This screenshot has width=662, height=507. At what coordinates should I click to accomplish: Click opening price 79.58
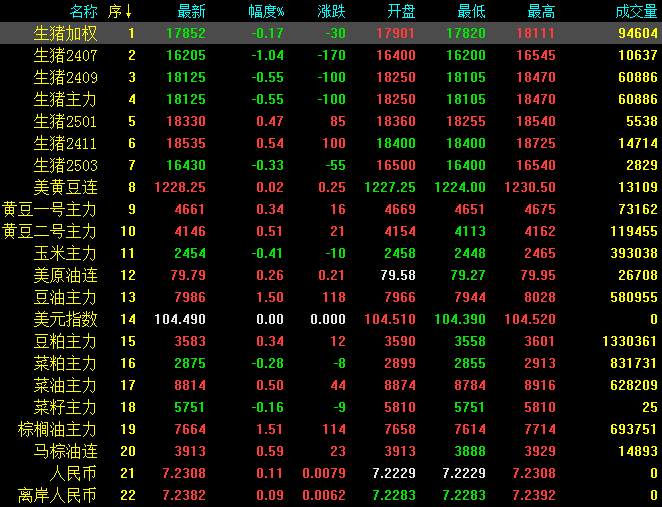(x=398, y=275)
